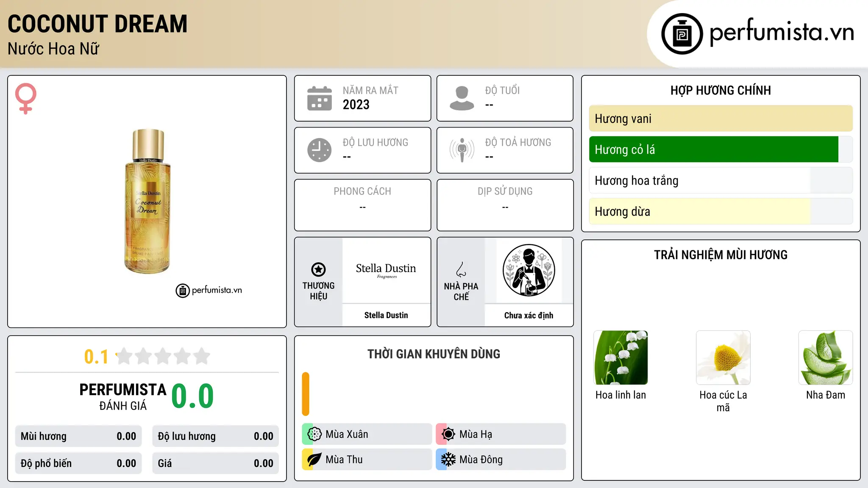The height and width of the screenshot is (488, 868).
Task: Click the Giá score box
Action: [216, 463]
